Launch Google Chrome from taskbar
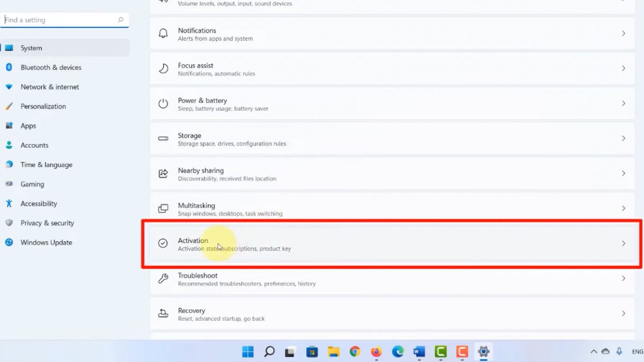The height and width of the screenshot is (362, 644). tap(355, 352)
